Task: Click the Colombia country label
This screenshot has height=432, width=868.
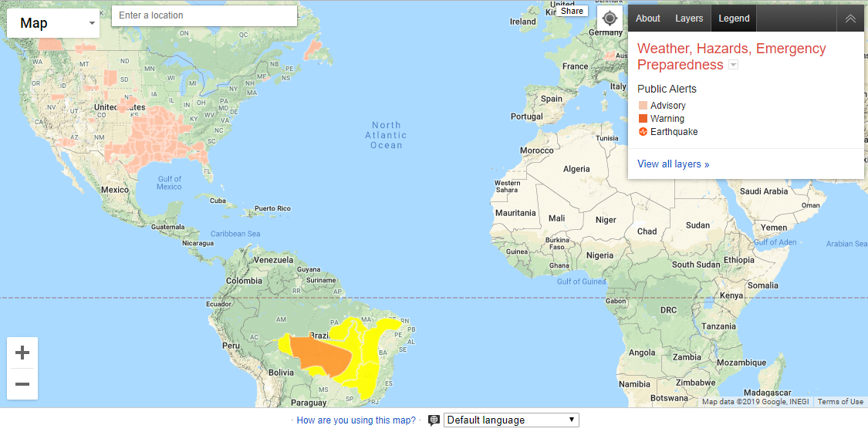Action: pyautogui.click(x=242, y=281)
